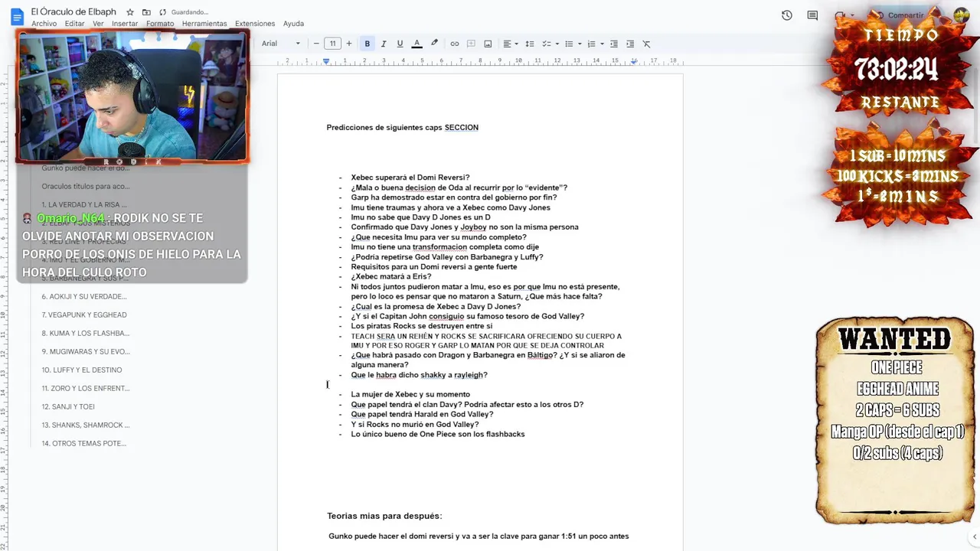Increase font size with plus button
This screenshot has width=980, height=551.
click(349, 44)
